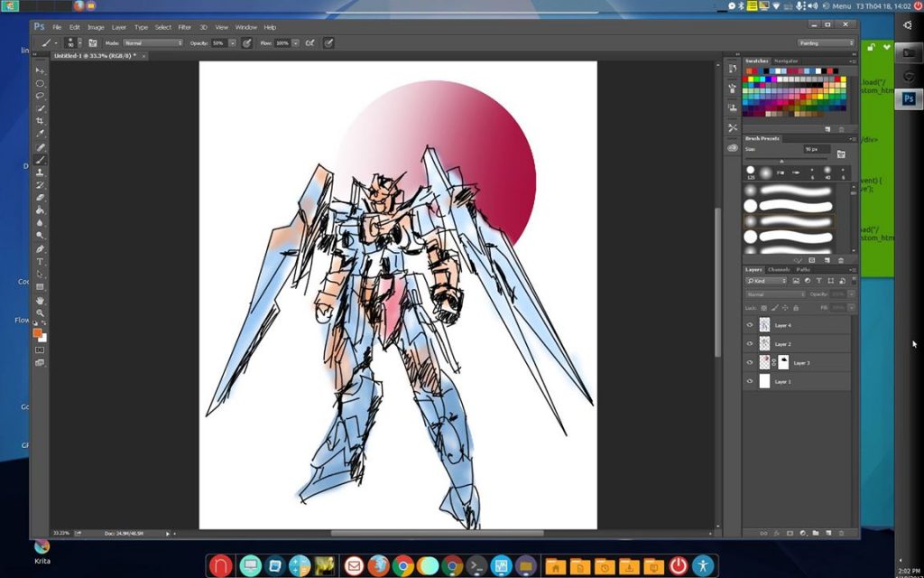Select the Zoom tool
The image size is (924, 578).
40,313
